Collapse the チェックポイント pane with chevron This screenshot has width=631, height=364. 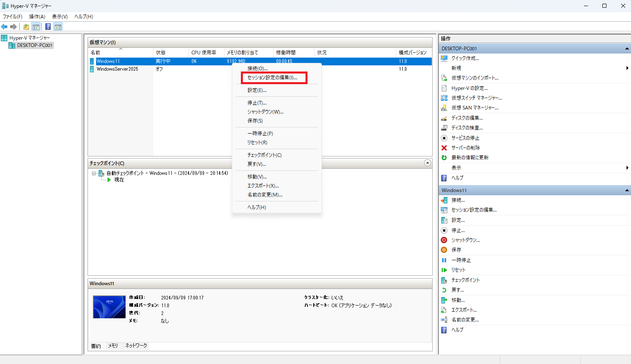tap(427, 163)
